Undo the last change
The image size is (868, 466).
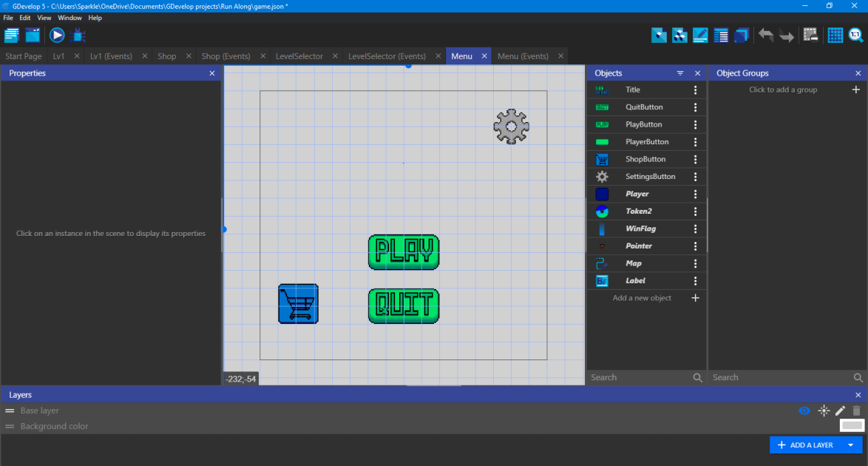(x=765, y=36)
